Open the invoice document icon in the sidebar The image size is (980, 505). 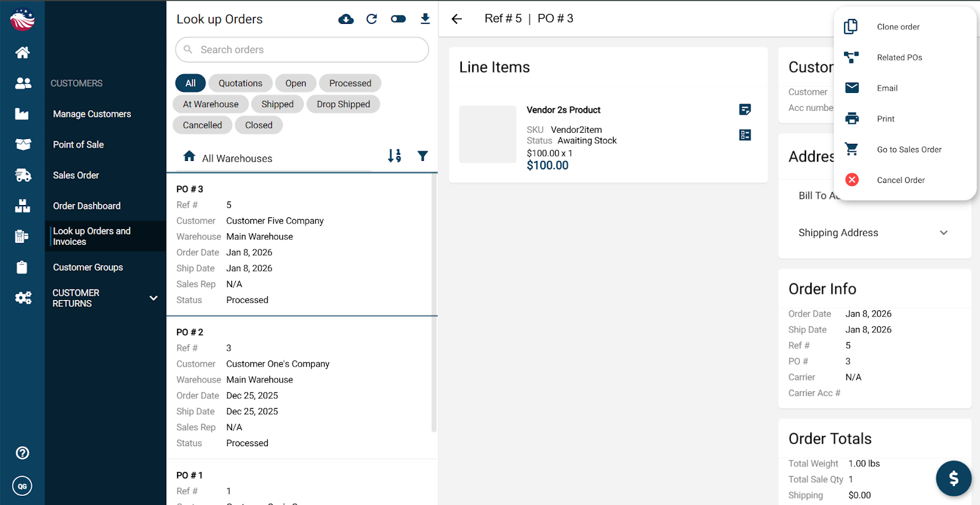(22, 236)
